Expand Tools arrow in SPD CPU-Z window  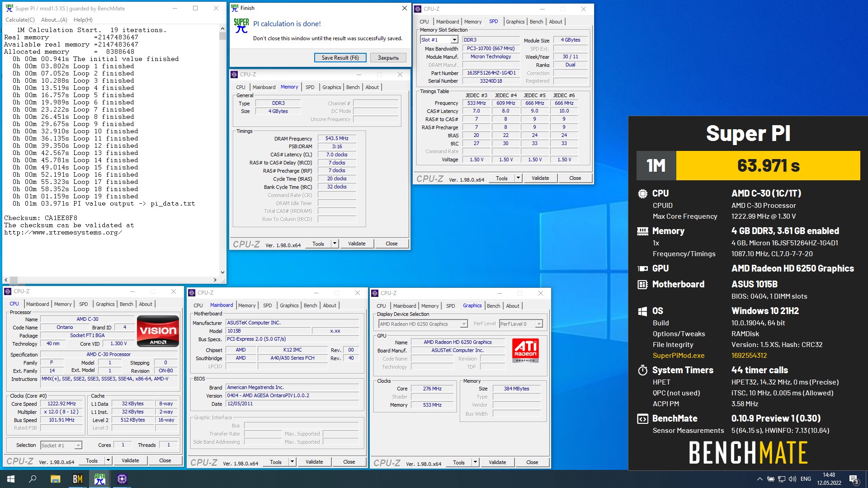pos(518,178)
